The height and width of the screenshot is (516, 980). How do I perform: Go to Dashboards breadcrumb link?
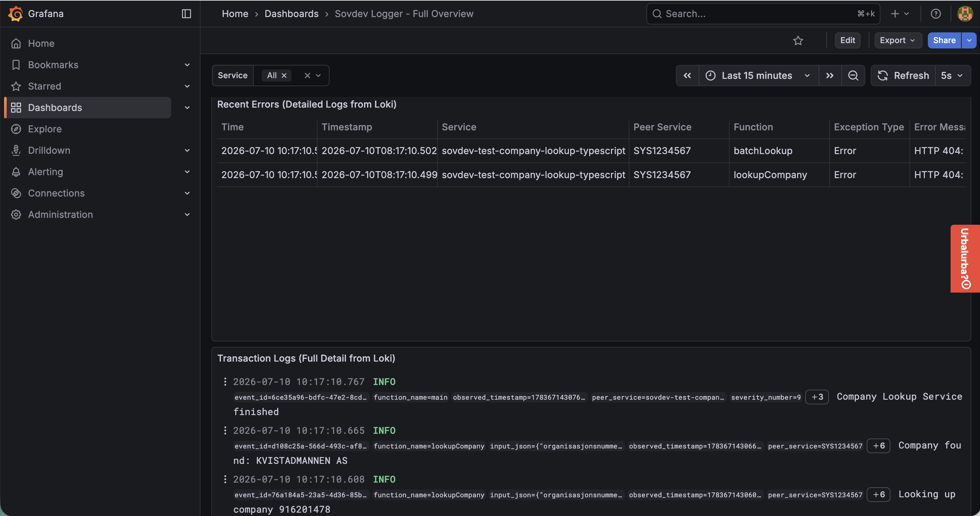tap(291, 14)
